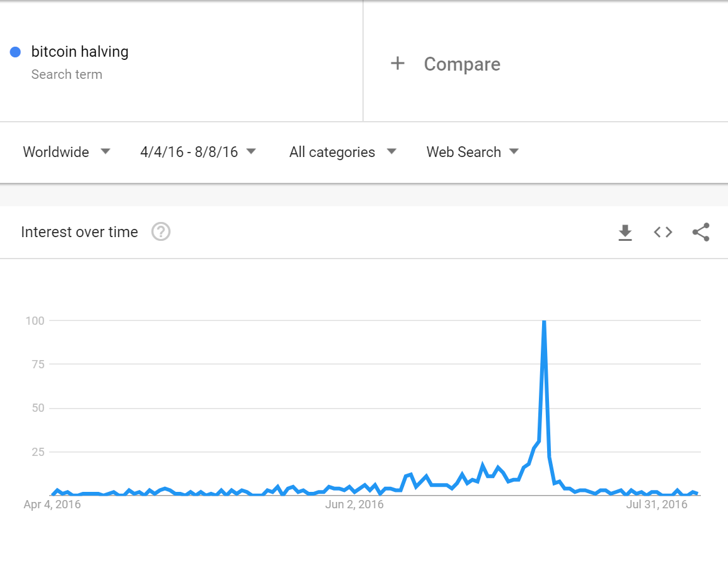Click the 100 value axis label
728x577 pixels.
click(x=35, y=320)
